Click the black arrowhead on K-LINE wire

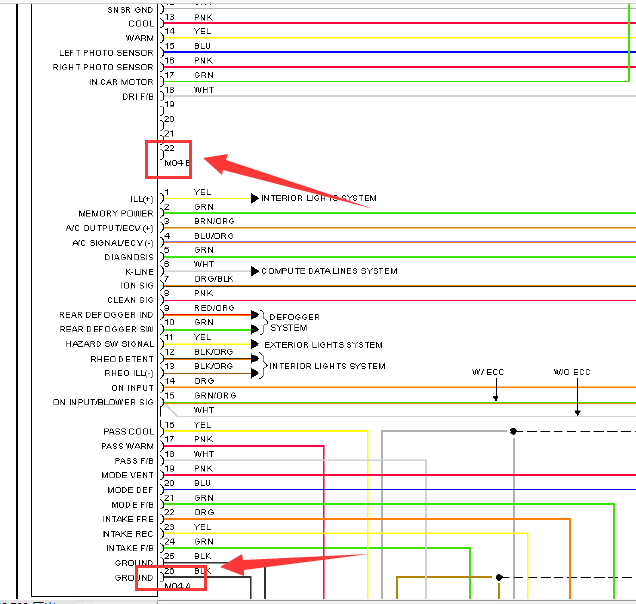[x=255, y=271]
